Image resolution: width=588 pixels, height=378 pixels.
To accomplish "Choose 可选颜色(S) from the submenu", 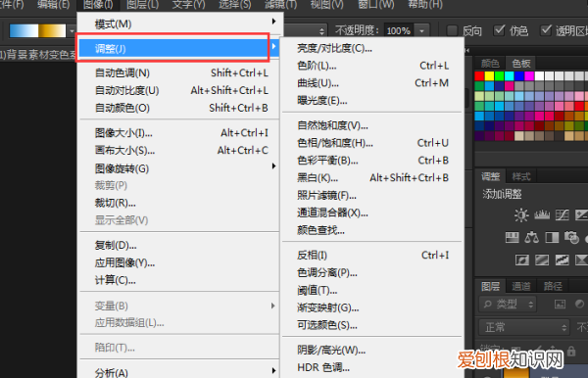I will [372, 325].
